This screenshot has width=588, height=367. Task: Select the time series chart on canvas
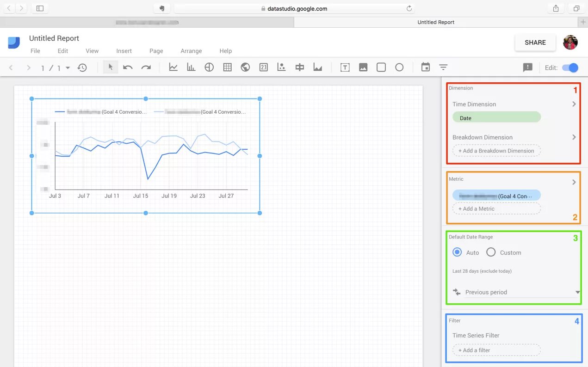tap(146, 156)
